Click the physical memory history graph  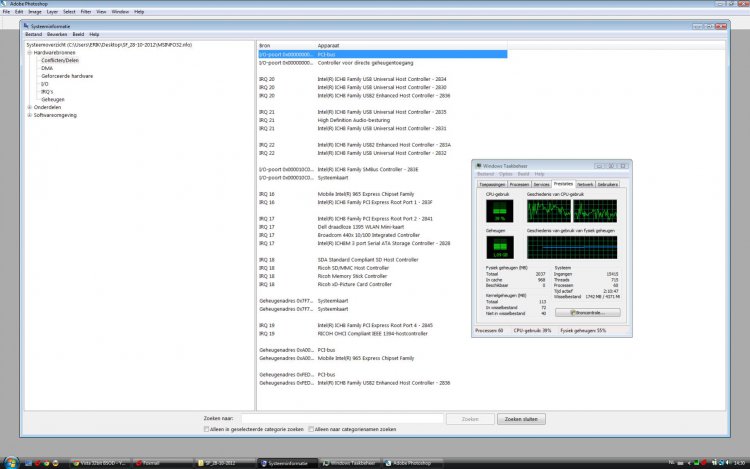point(572,247)
